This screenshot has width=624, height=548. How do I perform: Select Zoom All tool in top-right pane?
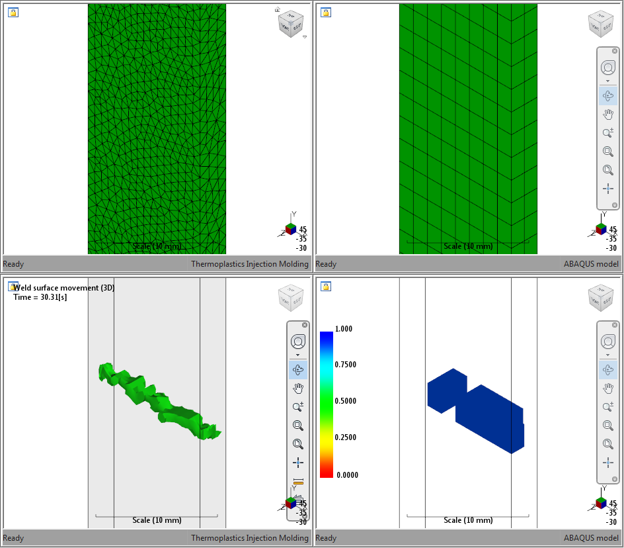click(608, 170)
